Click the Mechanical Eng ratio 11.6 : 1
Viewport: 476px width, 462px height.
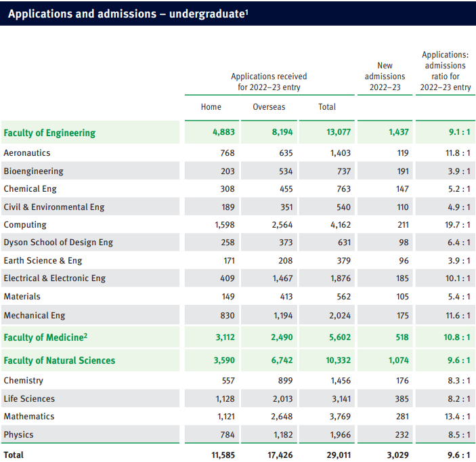tap(458, 316)
